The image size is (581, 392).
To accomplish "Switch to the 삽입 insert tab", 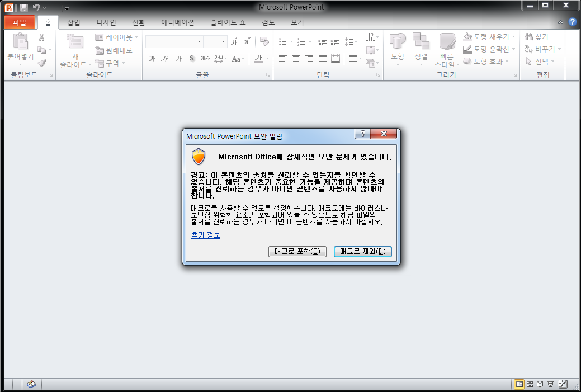I will pyautogui.click(x=73, y=22).
